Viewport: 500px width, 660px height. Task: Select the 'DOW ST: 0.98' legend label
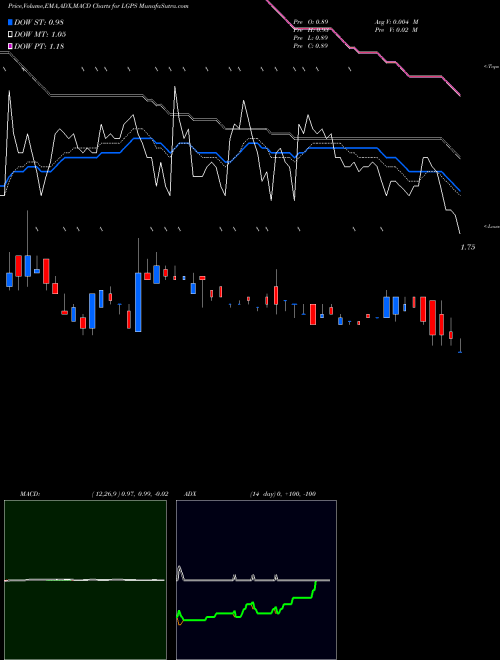(x=39, y=22)
